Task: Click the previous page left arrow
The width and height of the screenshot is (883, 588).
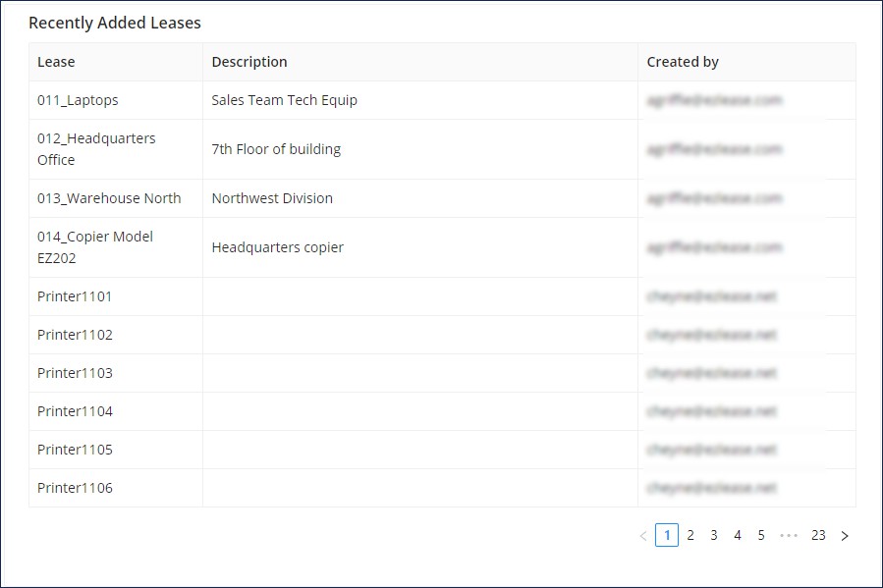Action: pyautogui.click(x=643, y=536)
